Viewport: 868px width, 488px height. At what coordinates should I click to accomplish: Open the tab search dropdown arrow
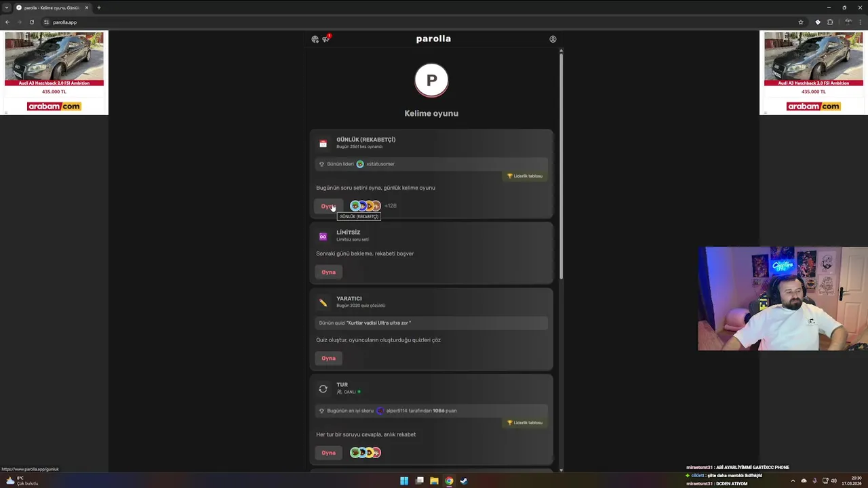[7, 7]
